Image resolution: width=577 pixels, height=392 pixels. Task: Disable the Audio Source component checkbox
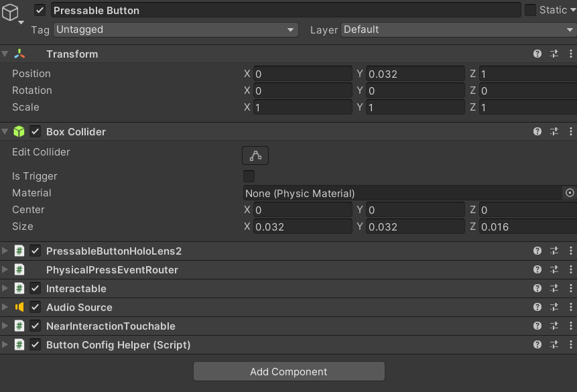(35, 307)
